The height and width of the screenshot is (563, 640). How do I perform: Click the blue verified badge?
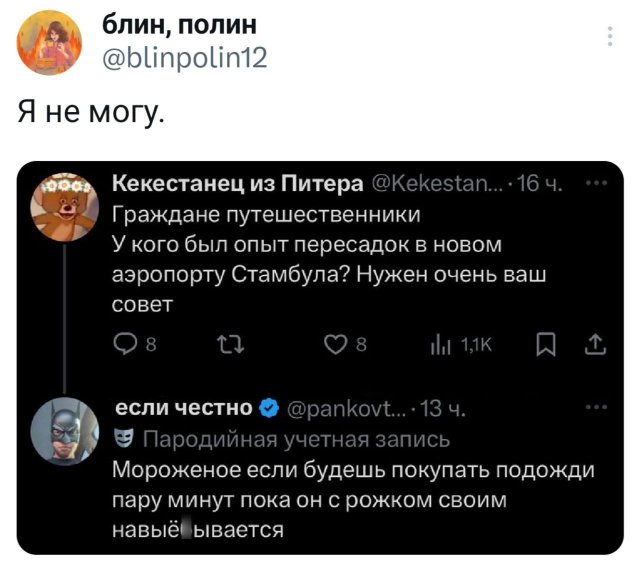point(267,409)
